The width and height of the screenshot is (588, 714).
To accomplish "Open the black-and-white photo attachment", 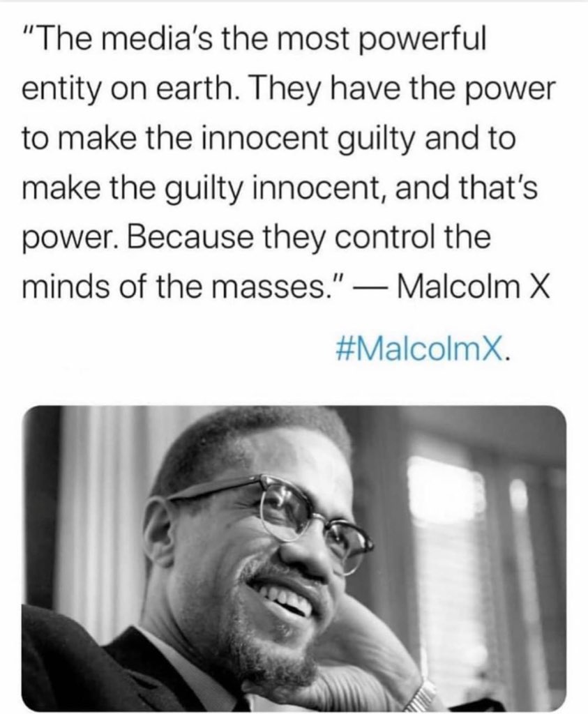I will (294, 559).
